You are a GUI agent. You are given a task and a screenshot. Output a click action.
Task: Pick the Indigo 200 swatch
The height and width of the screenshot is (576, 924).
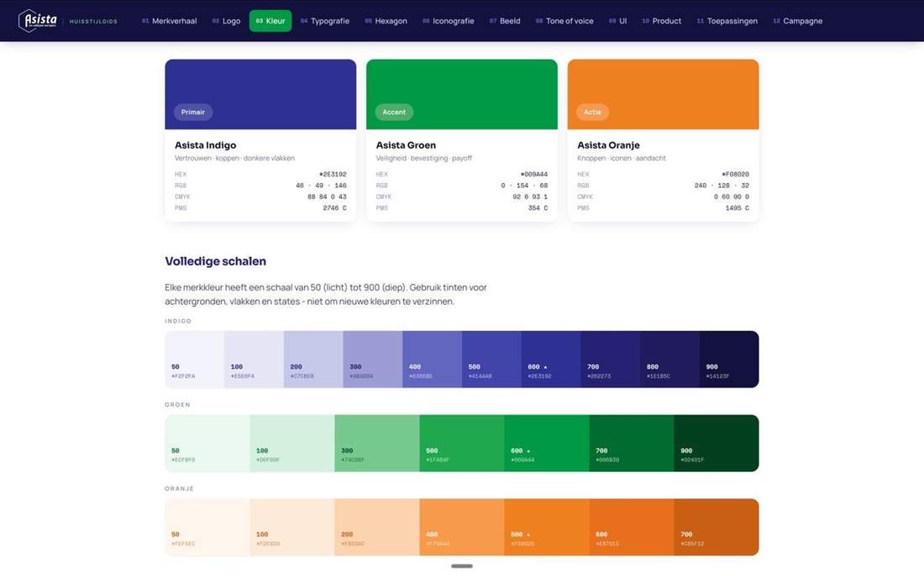pyautogui.click(x=313, y=359)
